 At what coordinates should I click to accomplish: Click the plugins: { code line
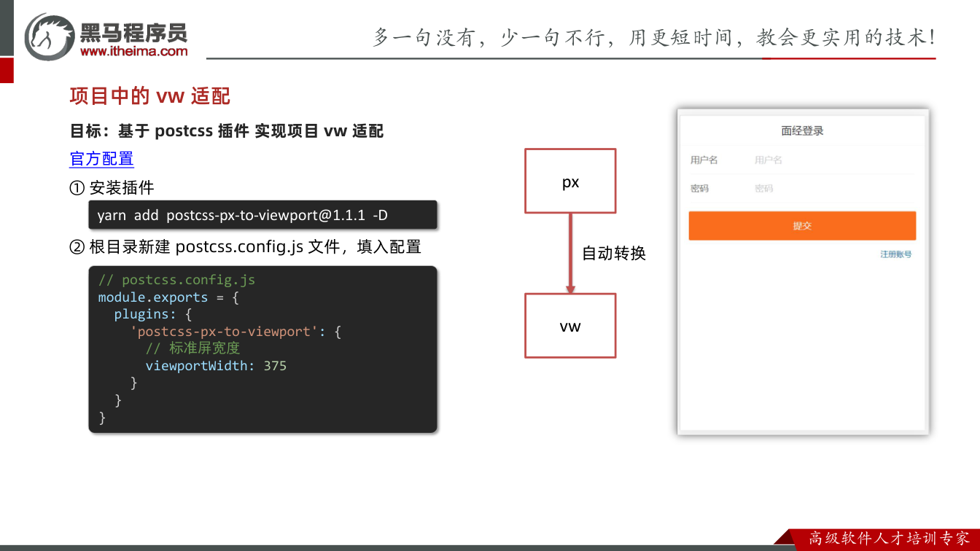[152, 314]
